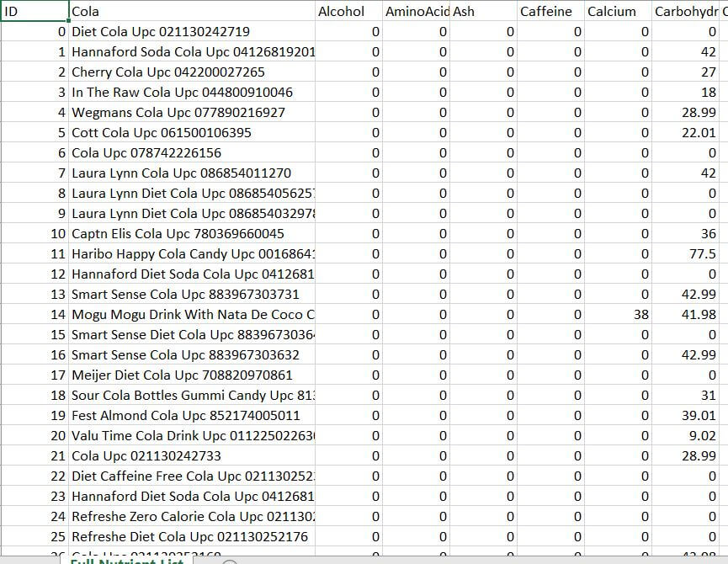728x564 pixels.
Task: Select carbohydrate value 18 for In The Raw
Action: click(685, 92)
